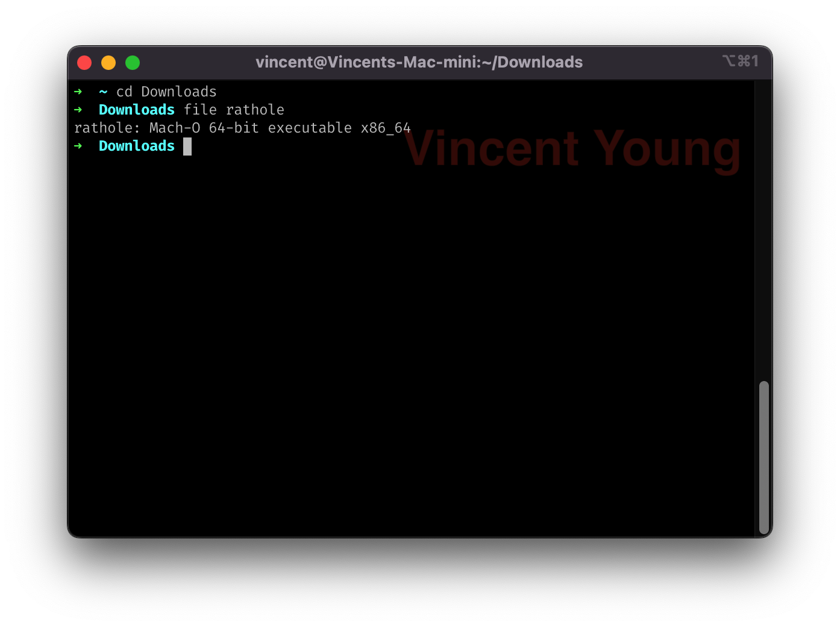Minimize the terminal using yellow button
This screenshot has height=627, width=840.
108,63
